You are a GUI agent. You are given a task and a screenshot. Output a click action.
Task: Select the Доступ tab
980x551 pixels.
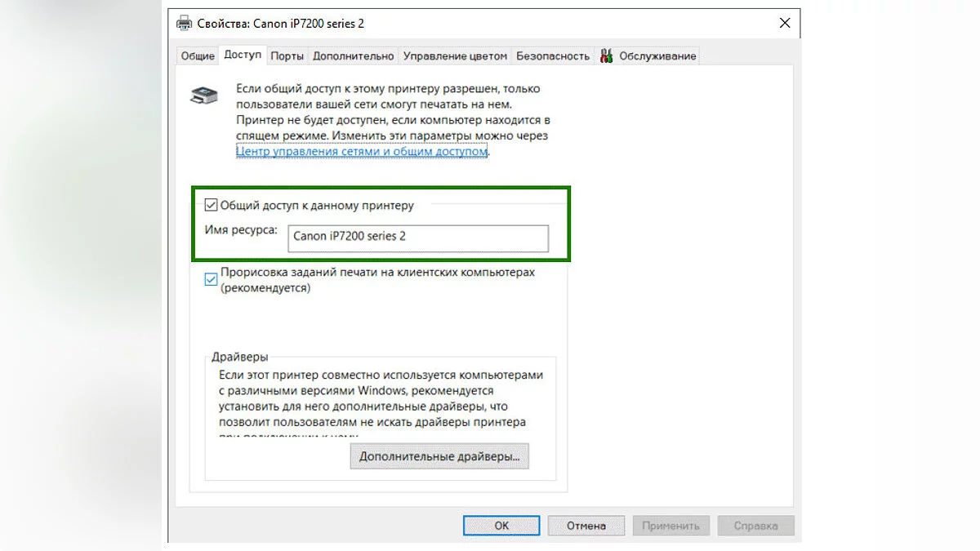pos(243,55)
